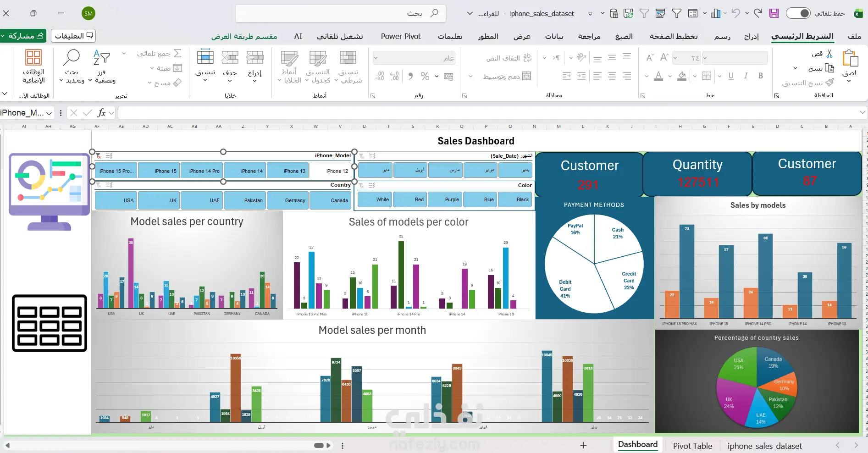868x453 pixels.
Task: Expand the Name Box dropdown arrow
Action: point(49,113)
